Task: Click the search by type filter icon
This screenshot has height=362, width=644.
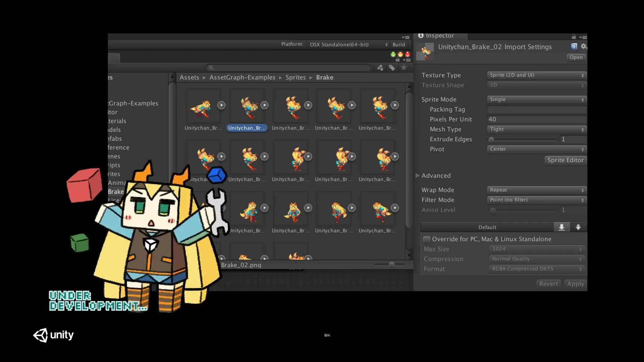Action: click(x=380, y=68)
